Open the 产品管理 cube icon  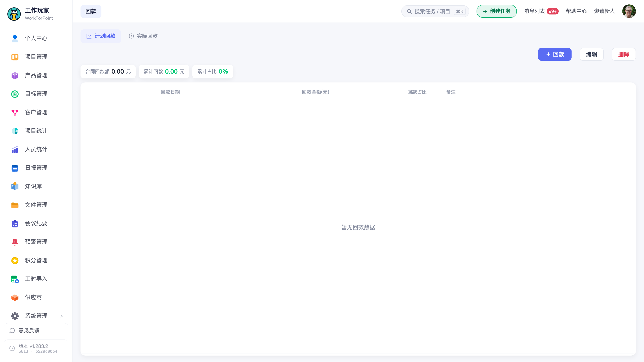15,75
